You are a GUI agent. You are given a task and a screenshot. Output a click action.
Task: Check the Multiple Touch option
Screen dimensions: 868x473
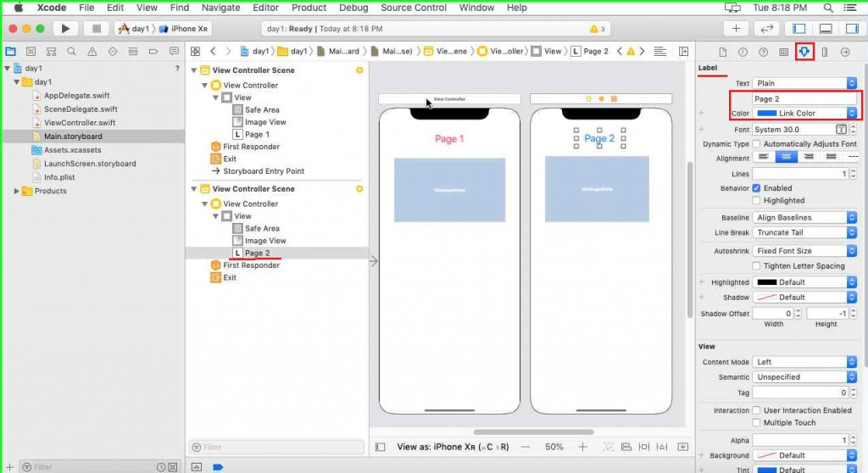coord(756,423)
